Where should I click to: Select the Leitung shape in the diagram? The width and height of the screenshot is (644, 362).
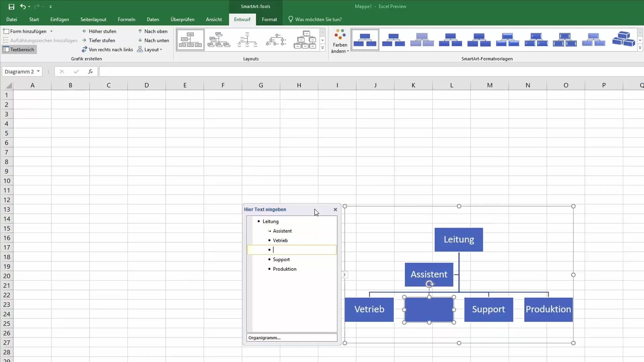coord(459,240)
